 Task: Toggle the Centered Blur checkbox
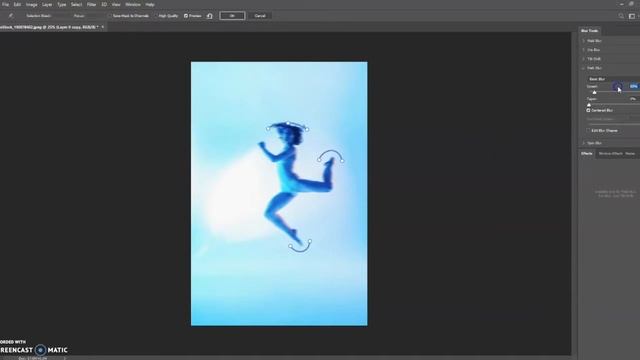589,110
